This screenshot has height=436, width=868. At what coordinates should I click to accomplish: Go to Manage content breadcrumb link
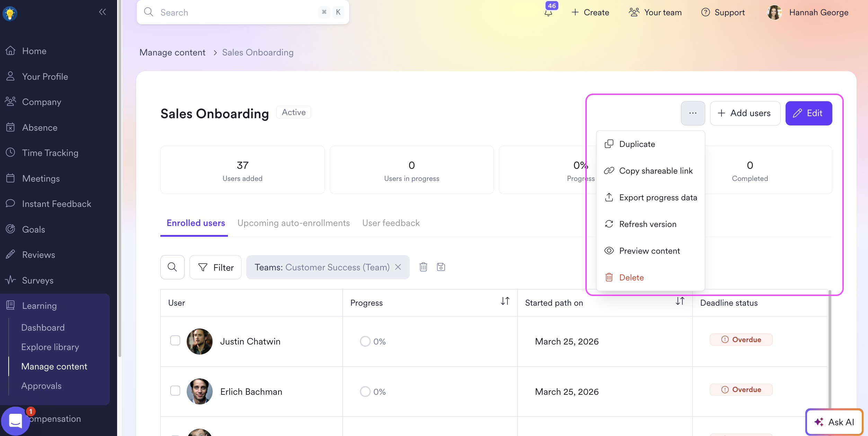click(x=172, y=52)
